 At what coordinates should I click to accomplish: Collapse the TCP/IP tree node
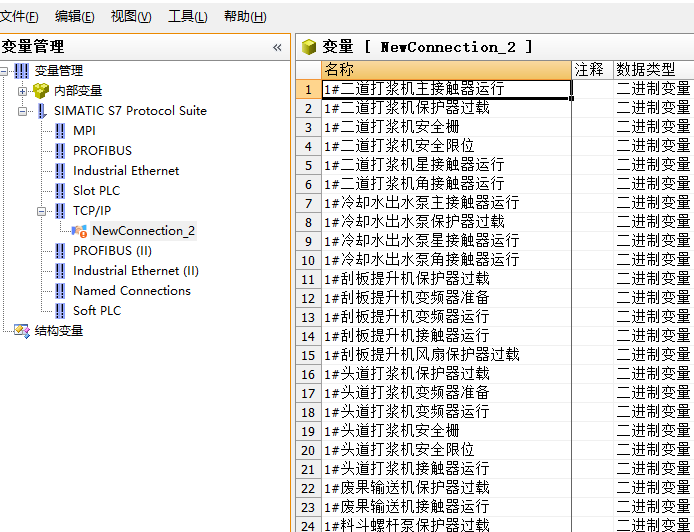42,211
